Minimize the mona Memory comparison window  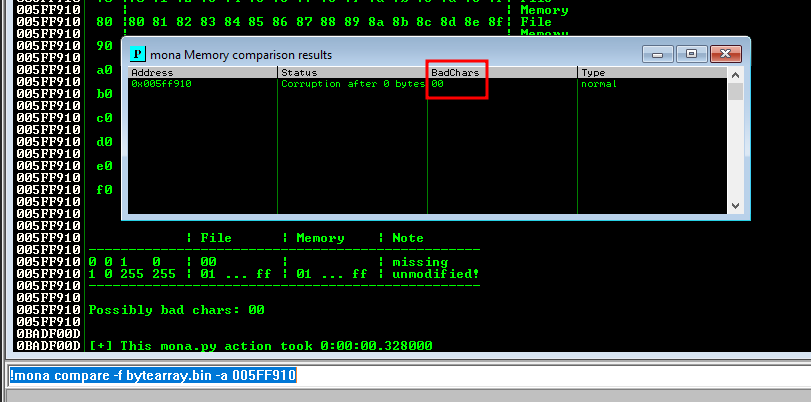pyautogui.click(x=658, y=54)
